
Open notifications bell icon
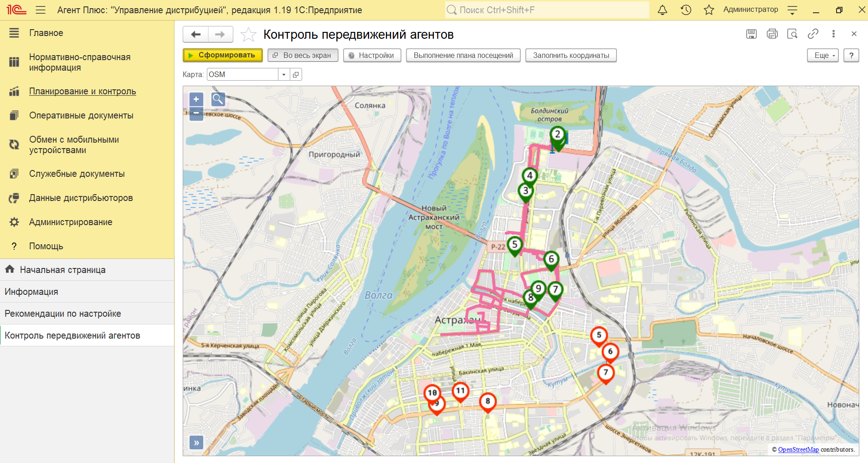click(663, 10)
